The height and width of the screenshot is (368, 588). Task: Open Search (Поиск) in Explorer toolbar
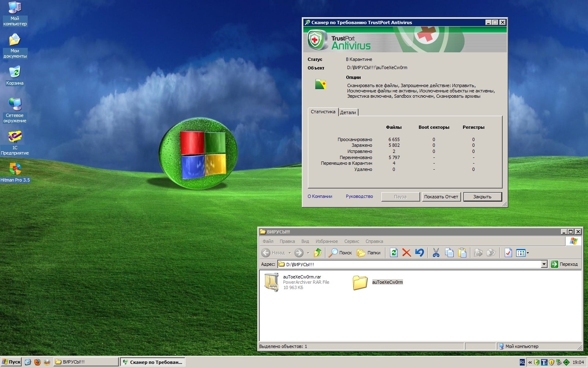[341, 253]
